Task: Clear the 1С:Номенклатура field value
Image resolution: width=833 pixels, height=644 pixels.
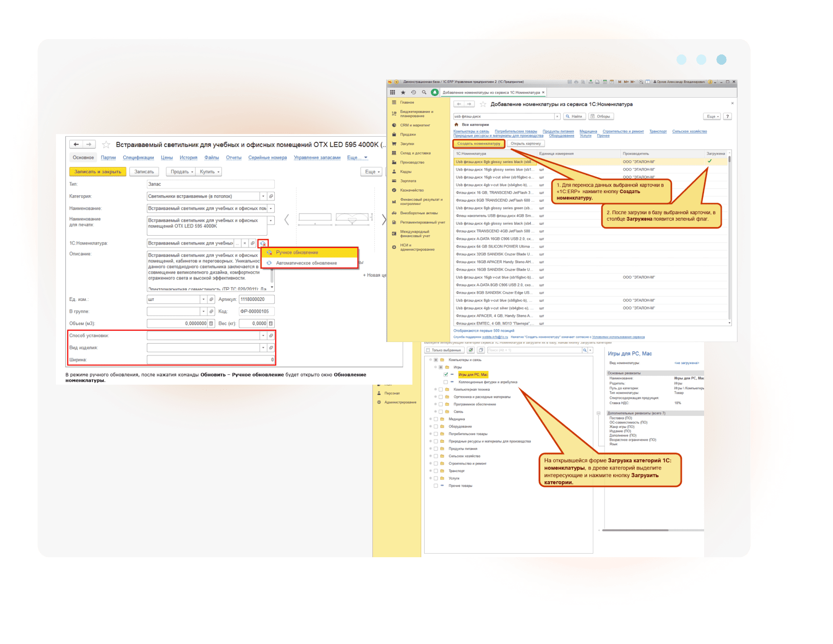Action: [245, 243]
